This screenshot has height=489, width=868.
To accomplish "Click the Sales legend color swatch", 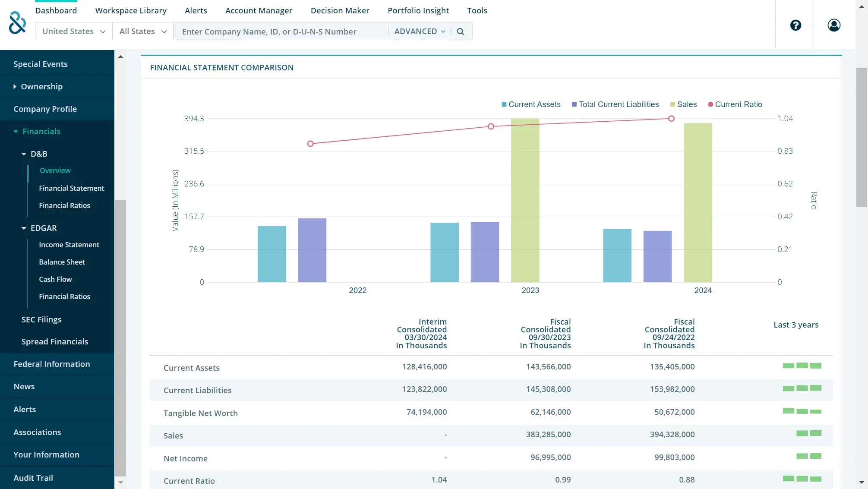I will (672, 104).
